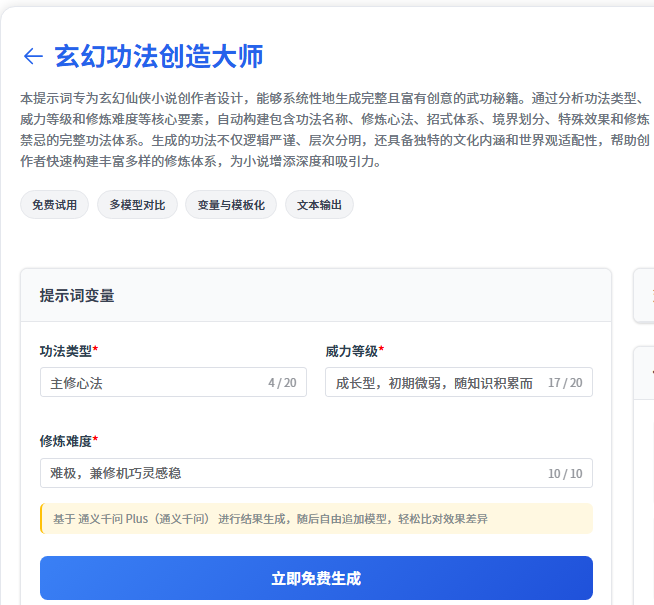Focus the 威力等级 input field

435,382
